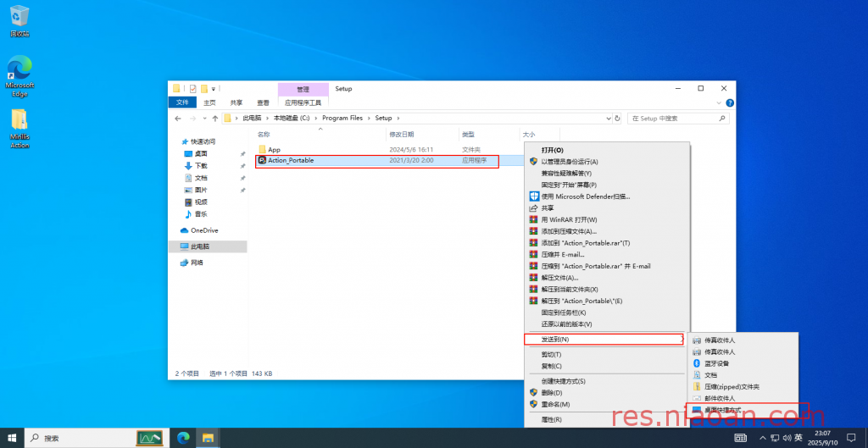Switch to the 共享 ribbon tab
Screen dimensions: 868x448
[x=236, y=102]
